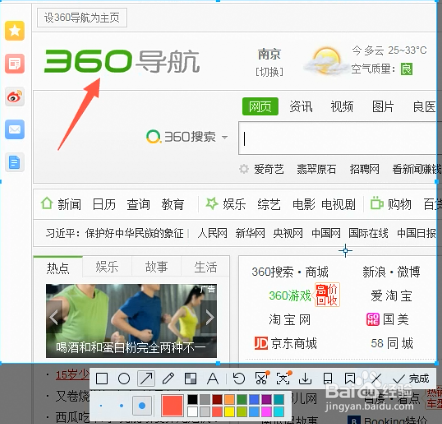Viewport: 442px width, 424px height.
Task: Click the current red color preview
Action: click(x=172, y=405)
